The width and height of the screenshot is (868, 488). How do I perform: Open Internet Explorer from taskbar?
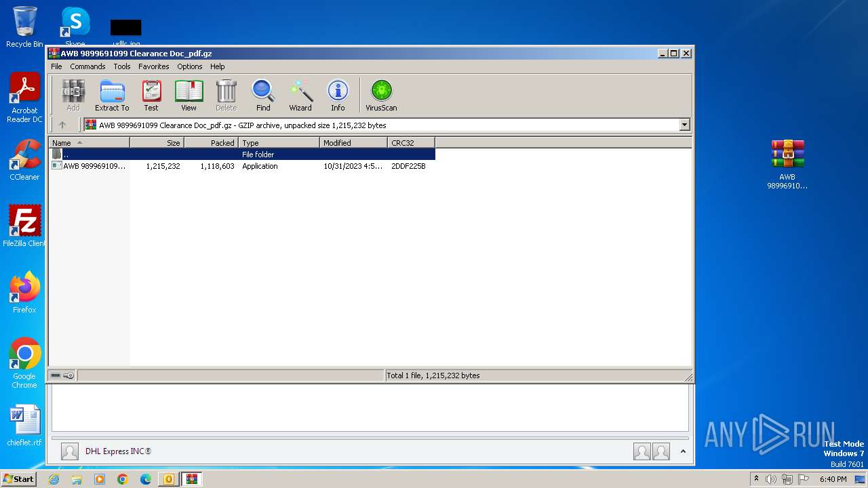(x=54, y=479)
